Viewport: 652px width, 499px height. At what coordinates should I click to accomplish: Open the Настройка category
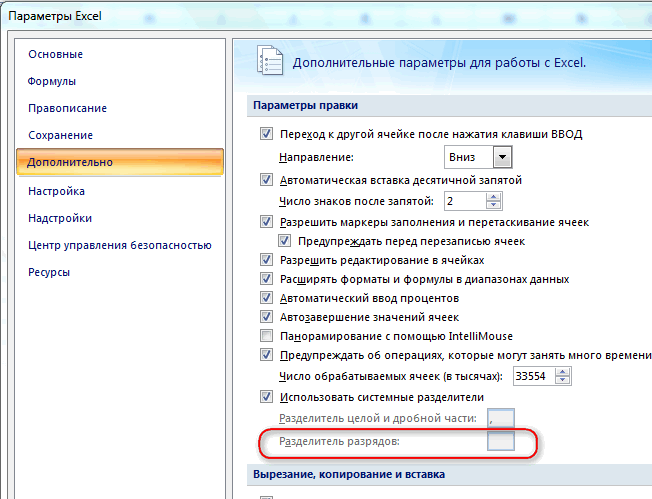pyautogui.click(x=56, y=191)
